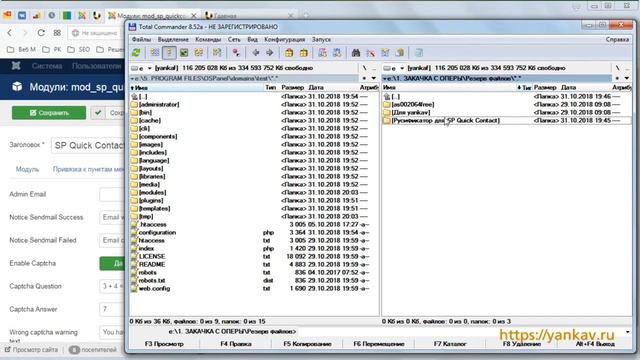The height and width of the screenshot is (360, 640).
Task: Open the Запуск menu
Action: [321, 40]
